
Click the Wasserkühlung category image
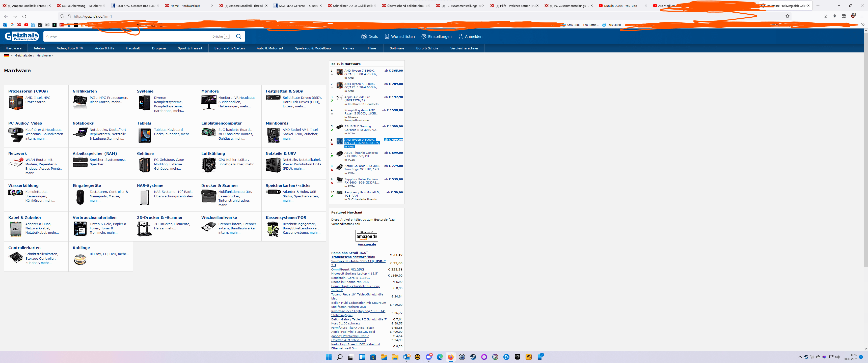[15, 193]
